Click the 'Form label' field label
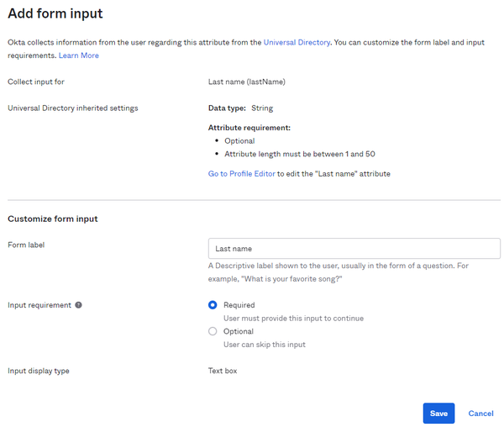The width and height of the screenshot is (504, 427). [26, 245]
